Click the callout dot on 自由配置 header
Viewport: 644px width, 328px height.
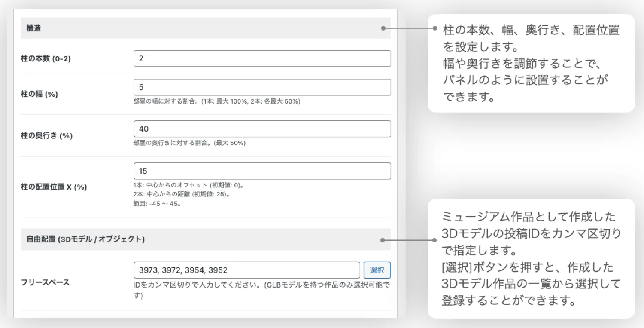pyautogui.click(x=383, y=240)
